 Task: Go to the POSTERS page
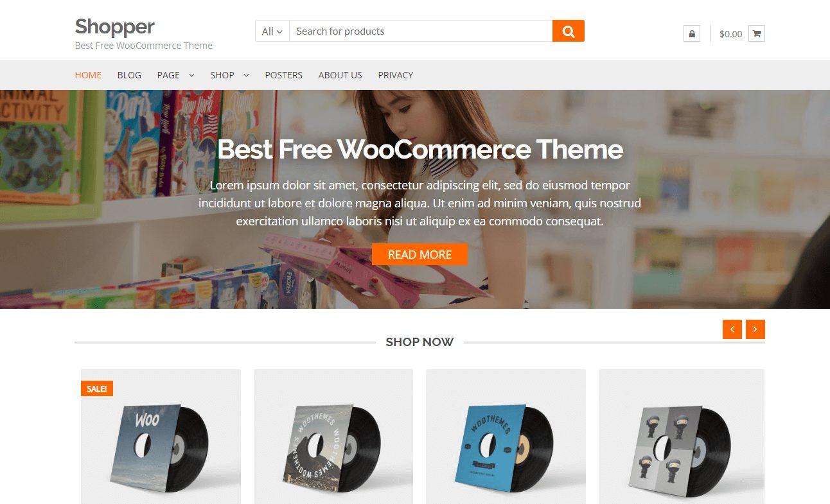pyautogui.click(x=283, y=75)
